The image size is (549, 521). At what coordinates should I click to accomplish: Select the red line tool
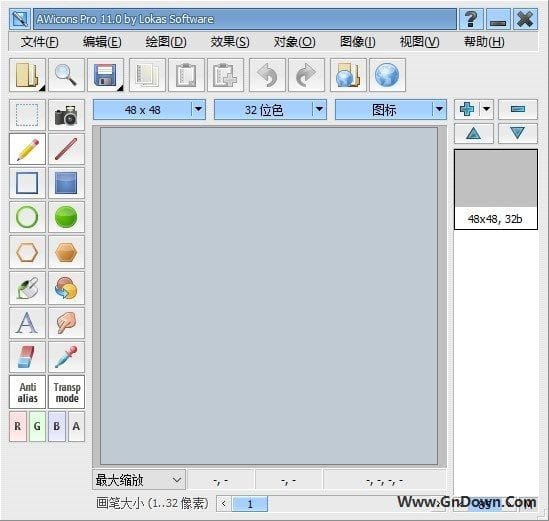(x=66, y=149)
